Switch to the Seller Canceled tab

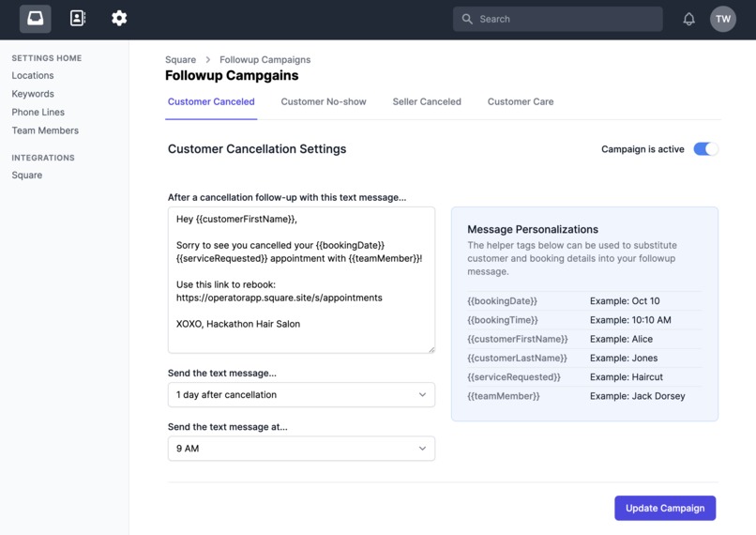(x=427, y=101)
